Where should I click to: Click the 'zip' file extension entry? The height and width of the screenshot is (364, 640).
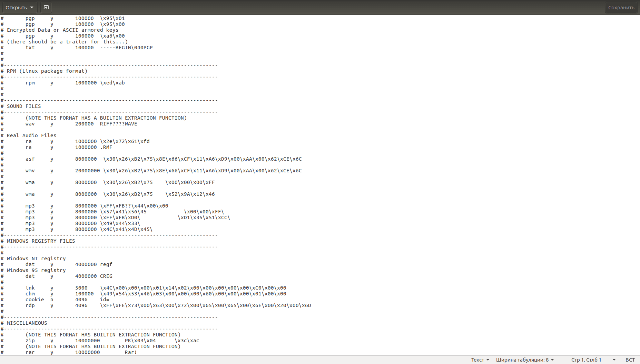click(30, 341)
